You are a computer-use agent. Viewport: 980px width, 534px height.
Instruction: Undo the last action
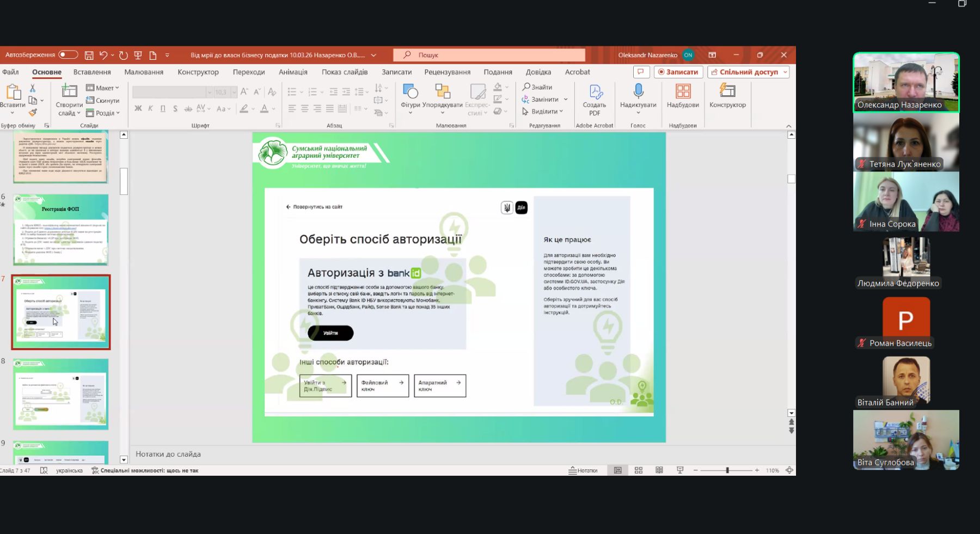point(103,55)
